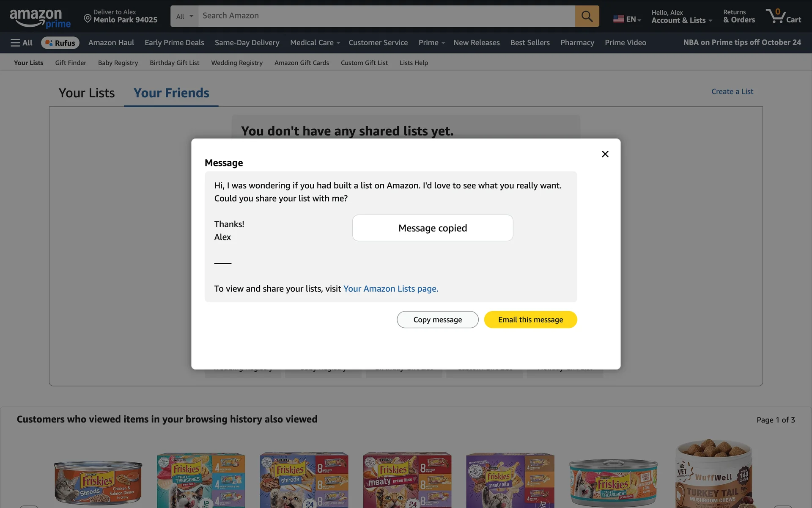The width and height of the screenshot is (812, 508).
Task: Open Gift Finder in lists subnav
Action: click(71, 63)
